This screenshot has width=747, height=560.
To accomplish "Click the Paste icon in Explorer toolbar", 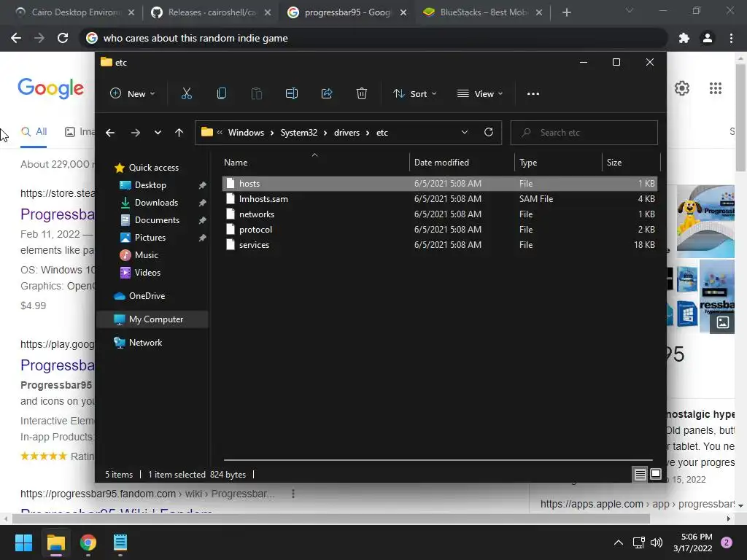I will [x=256, y=94].
